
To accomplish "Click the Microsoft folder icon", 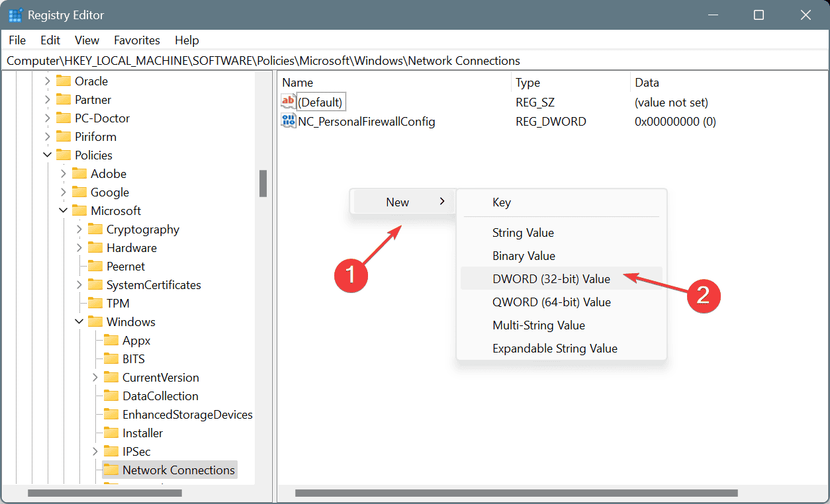I will pyautogui.click(x=79, y=210).
